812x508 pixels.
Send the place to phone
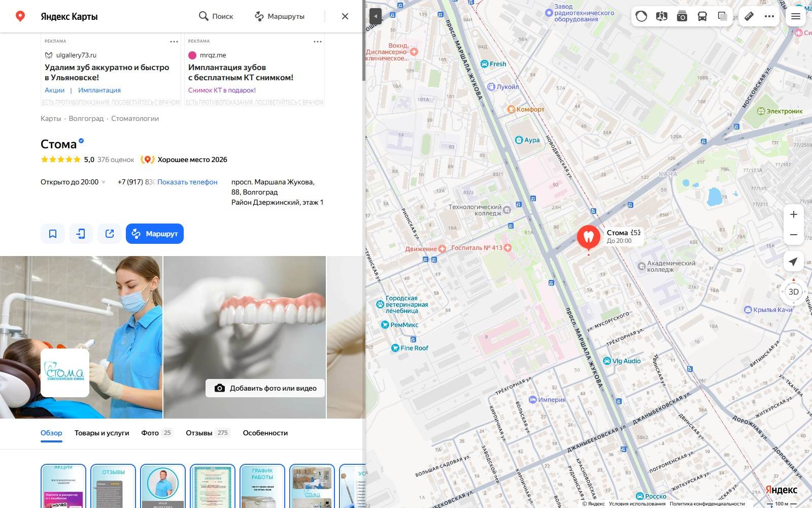coord(81,234)
